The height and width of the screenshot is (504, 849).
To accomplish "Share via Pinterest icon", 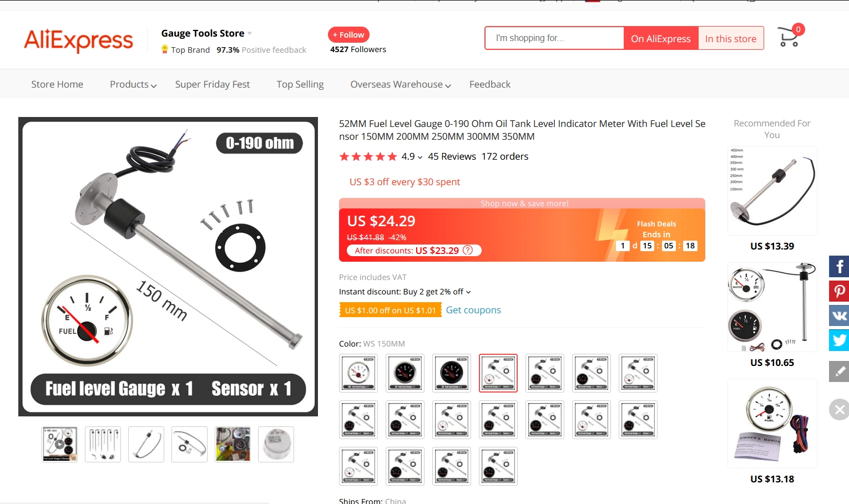I will [x=839, y=291].
